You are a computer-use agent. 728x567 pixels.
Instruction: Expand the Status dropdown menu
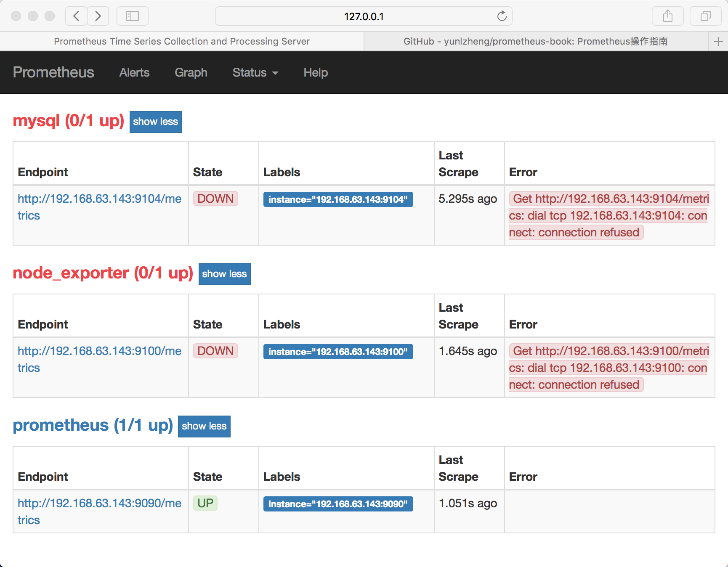coord(255,72)
